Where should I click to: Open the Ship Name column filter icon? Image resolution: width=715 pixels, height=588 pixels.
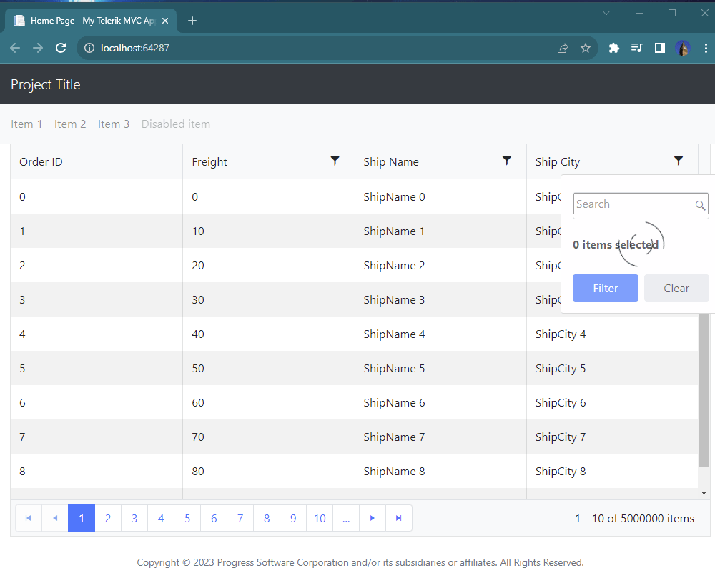click(x=507, y=161)
